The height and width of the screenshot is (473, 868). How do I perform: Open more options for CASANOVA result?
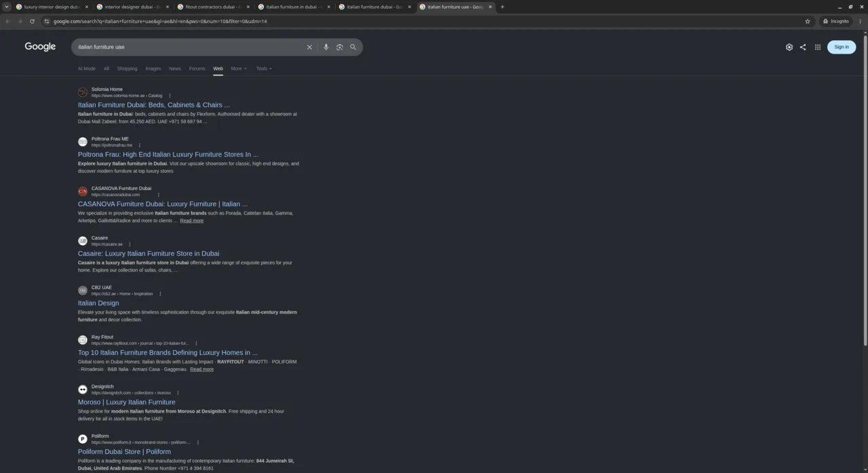[159, 195]
